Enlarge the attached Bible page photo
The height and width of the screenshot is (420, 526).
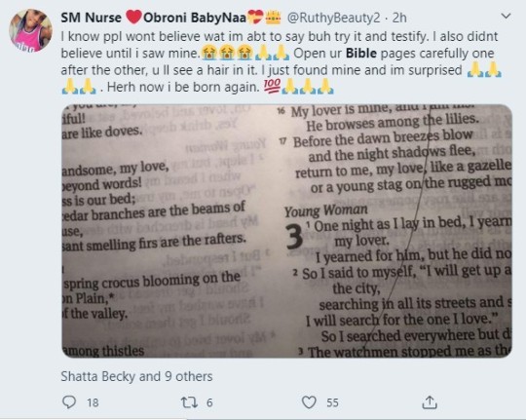point(286,231)
